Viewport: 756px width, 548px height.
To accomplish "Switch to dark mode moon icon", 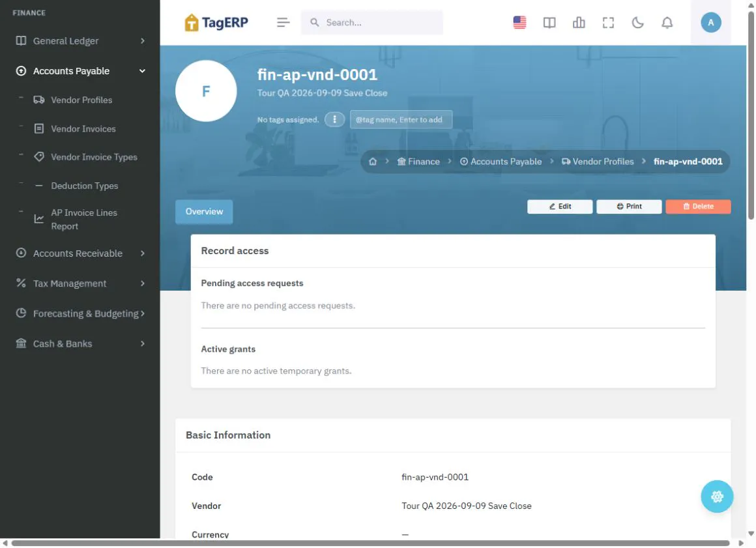I will tap(637, 22).
